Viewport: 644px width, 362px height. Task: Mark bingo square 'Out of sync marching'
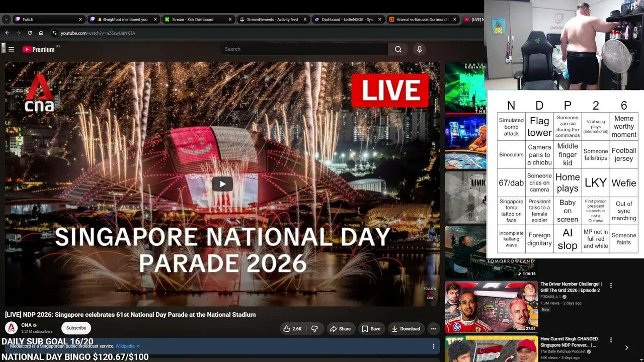(624, 211)
